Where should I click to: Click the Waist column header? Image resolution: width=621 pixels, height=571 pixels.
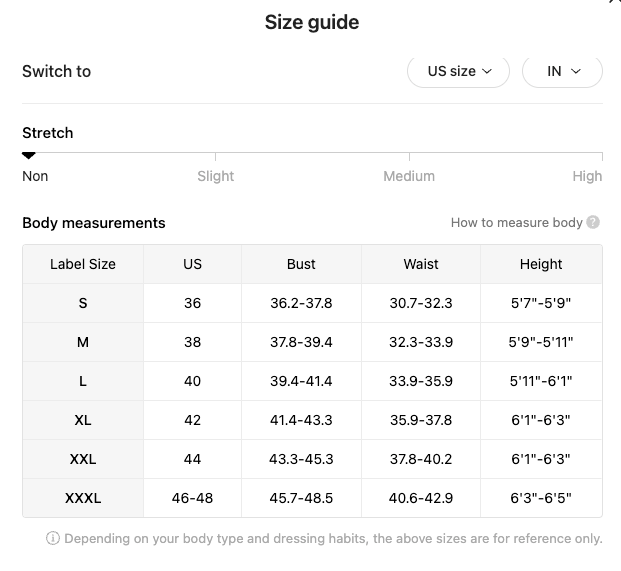[421, 264]
